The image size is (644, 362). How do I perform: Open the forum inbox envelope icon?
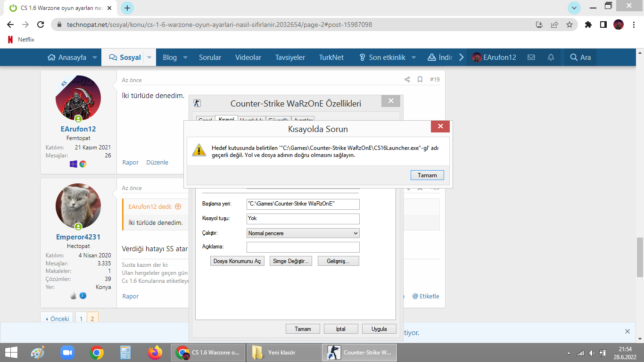tap(531, 57)
